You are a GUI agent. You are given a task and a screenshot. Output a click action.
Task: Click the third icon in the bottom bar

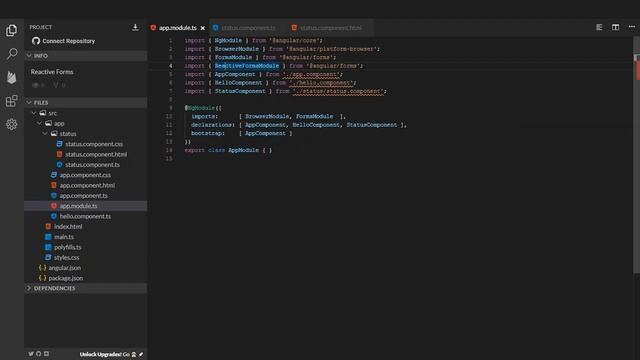coord(46,353)
